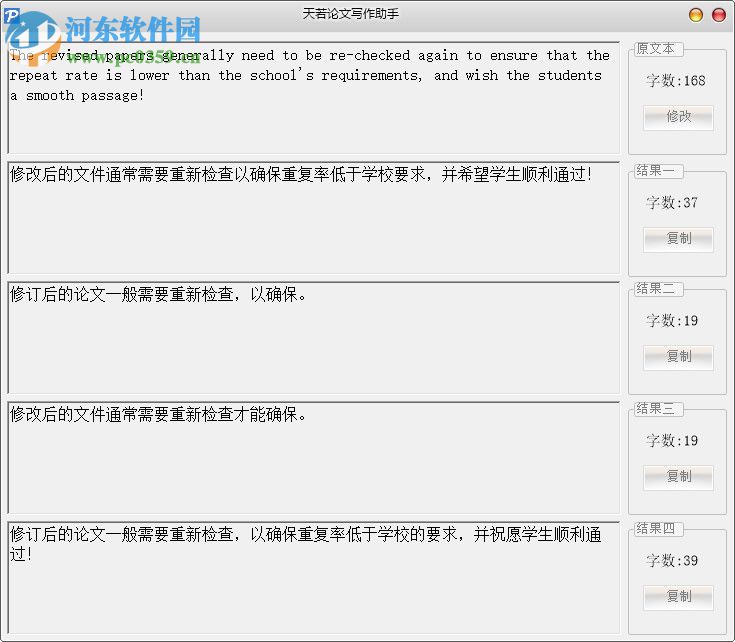Click the 天若论文写作助手 window title
Image resolution: width=735 pixels, height=642 pixels.
(x=351, y=14)
